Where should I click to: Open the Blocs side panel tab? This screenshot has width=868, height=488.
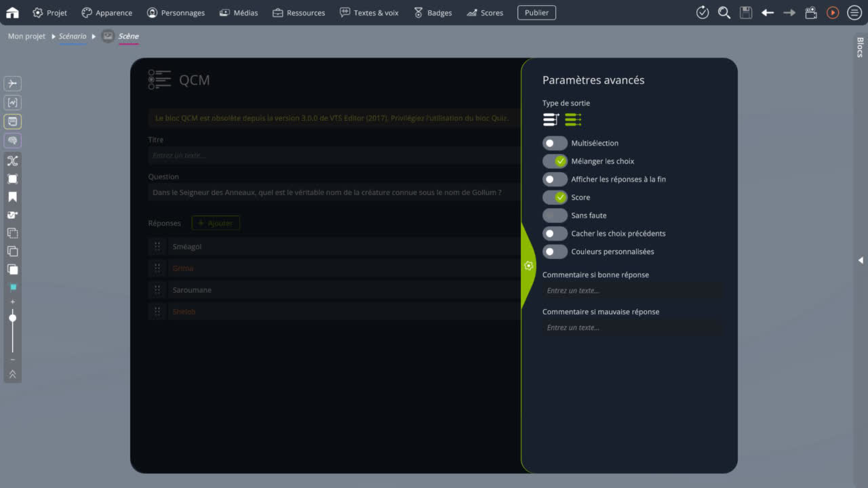coord(861,47)
